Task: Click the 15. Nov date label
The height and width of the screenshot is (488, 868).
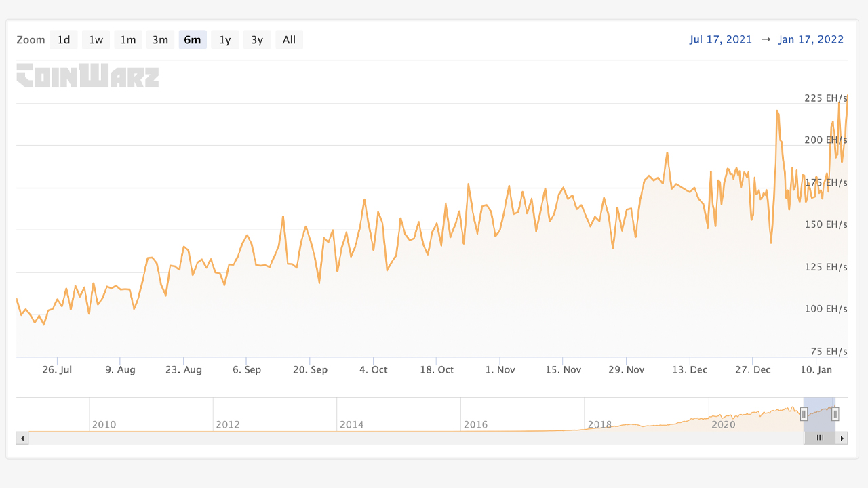Action: 564,370
